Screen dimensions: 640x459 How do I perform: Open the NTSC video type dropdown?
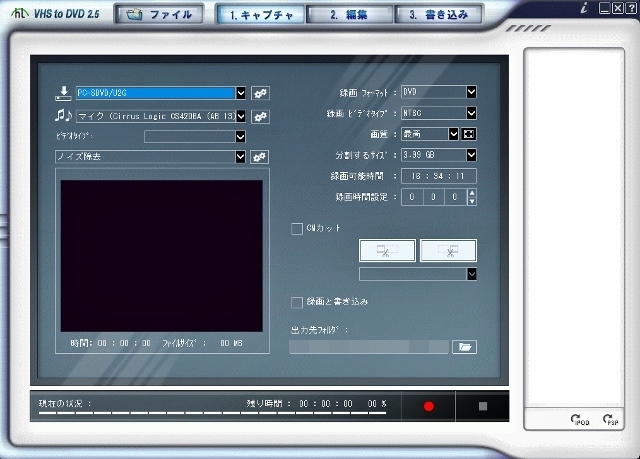tap(471, 113)
